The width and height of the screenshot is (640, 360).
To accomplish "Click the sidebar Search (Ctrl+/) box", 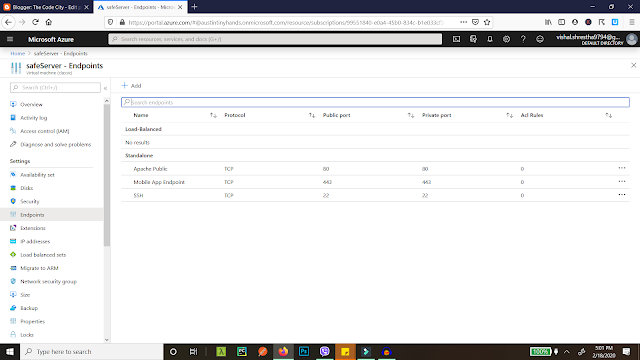I will click(55, 87).
